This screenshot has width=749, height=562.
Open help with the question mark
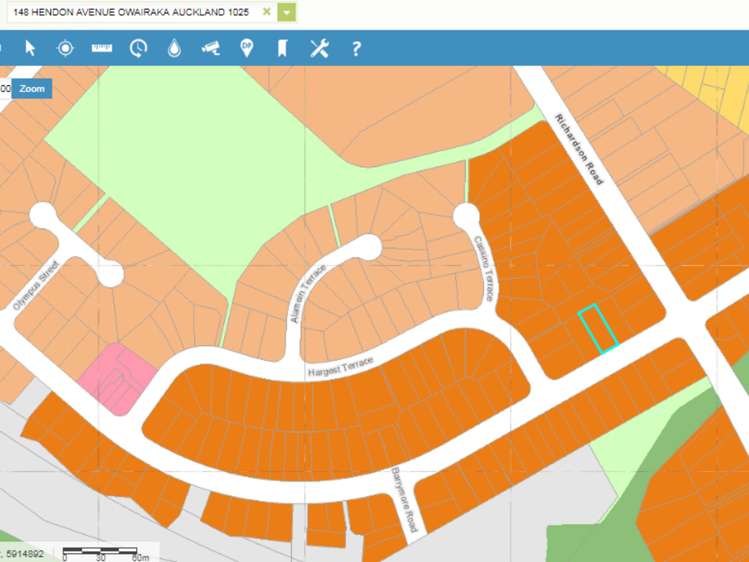(x=356, y=48)
